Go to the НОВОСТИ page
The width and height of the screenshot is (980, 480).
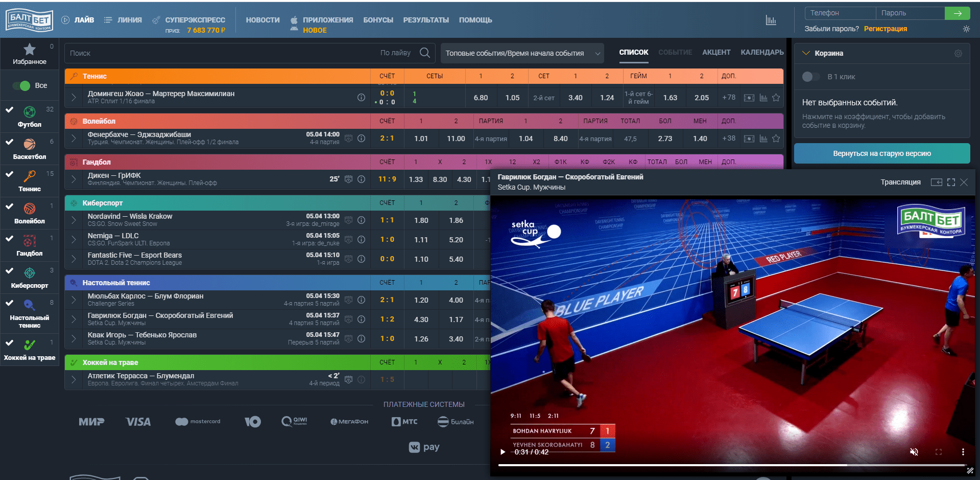262,20
